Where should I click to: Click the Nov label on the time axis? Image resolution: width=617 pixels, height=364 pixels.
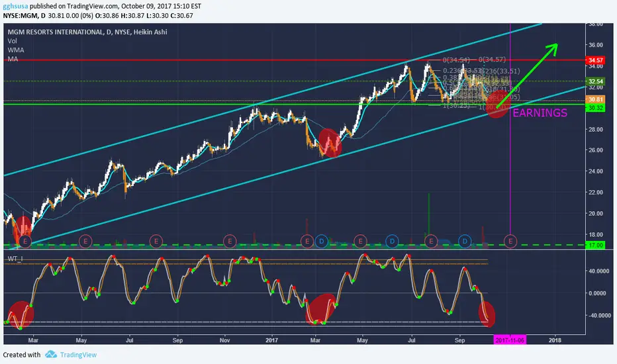tap(224, 340)
